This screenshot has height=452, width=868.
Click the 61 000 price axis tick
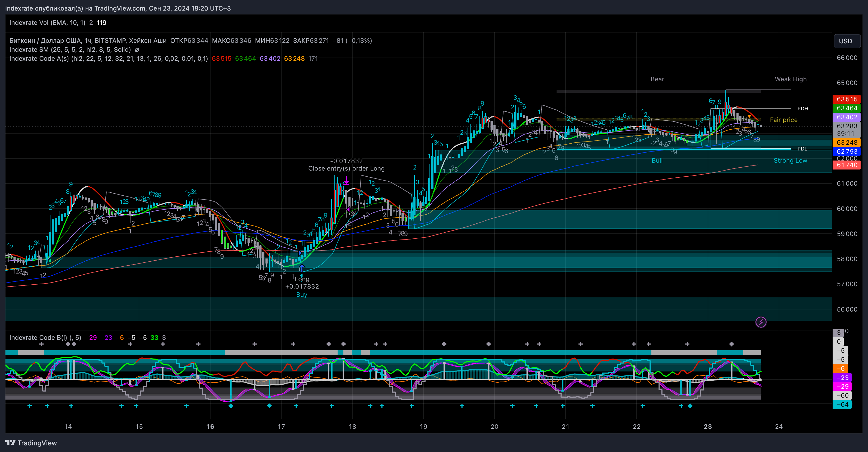click(x=847, y=183)
